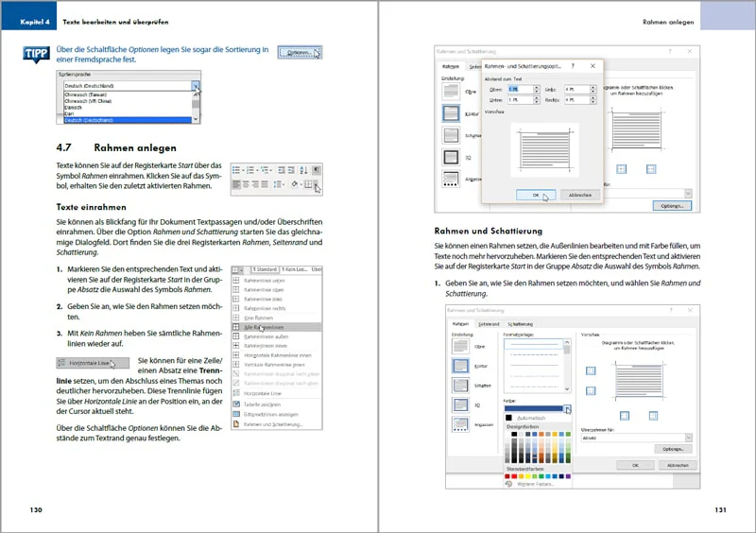
Task: Open the Farbe color dropdown arrow
Action: 568,408
